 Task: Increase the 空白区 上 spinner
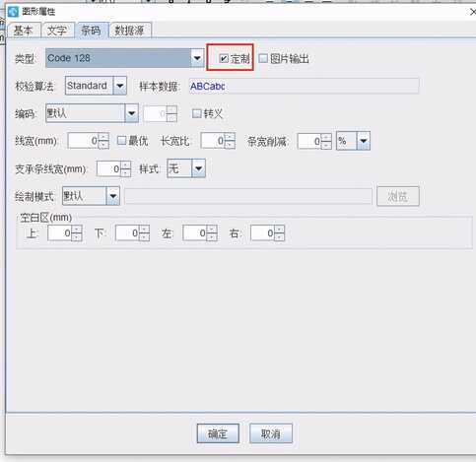pos(77,230)
